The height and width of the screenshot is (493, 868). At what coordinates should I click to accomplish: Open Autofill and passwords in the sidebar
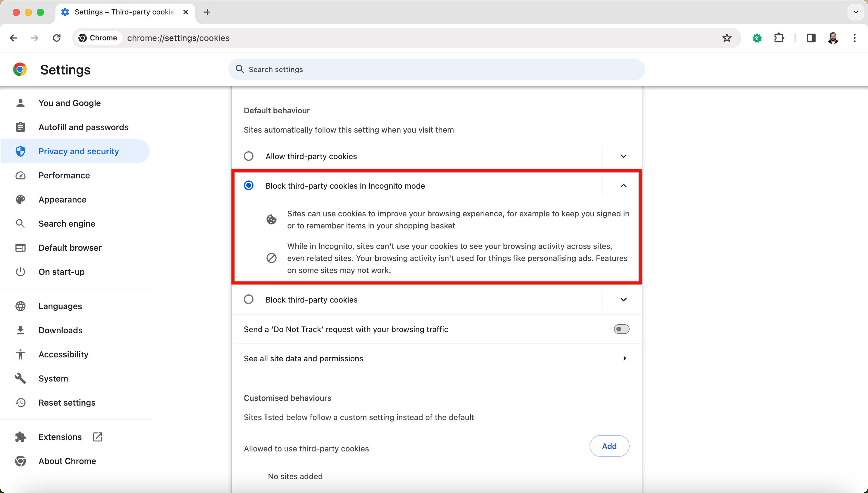[x=83, y=127]
